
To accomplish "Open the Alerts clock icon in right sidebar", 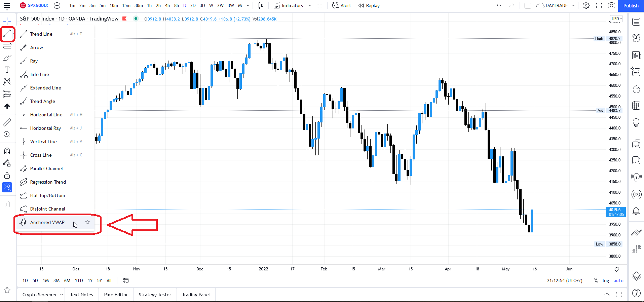I will coord(636,38).
